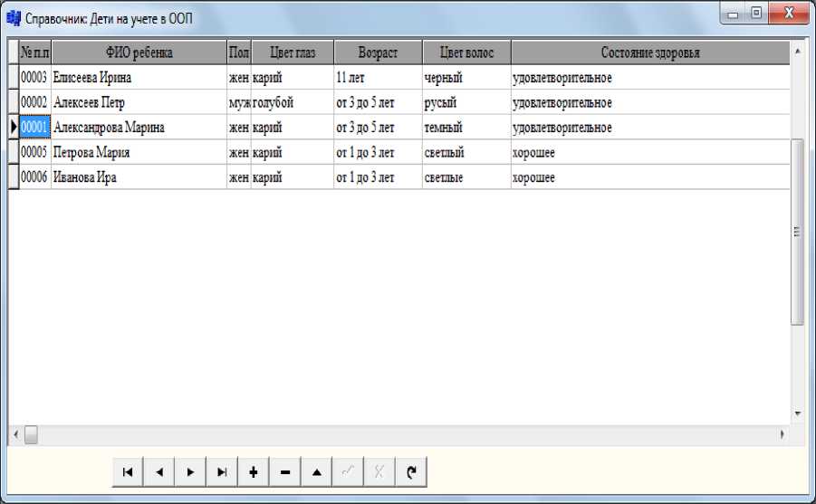Select record number 00006 cell
This screenshot has width=816, height=504.
[x=34, y=176]
